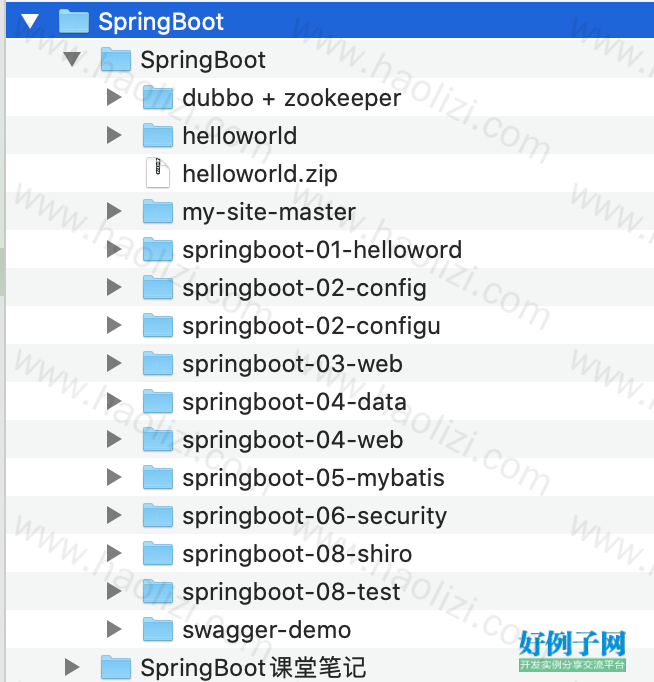Select the 'springboot-04-web' name

coord(293,440)
